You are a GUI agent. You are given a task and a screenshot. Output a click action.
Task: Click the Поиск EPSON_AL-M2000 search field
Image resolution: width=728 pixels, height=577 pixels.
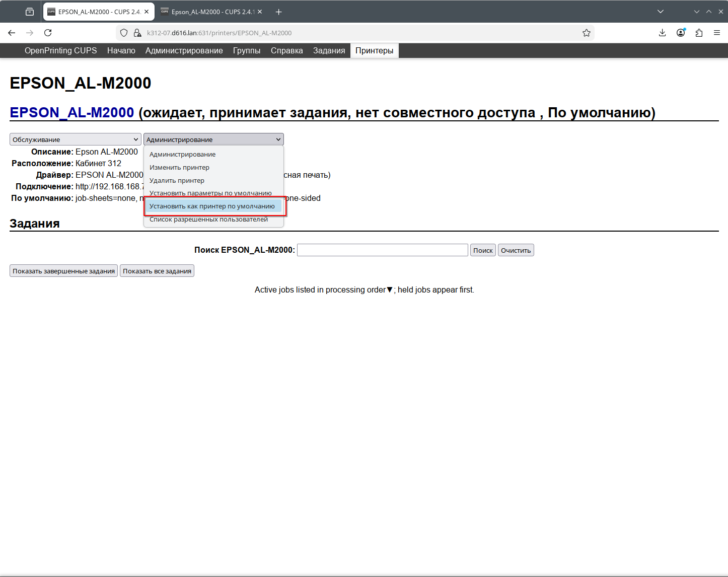point(382,250)
